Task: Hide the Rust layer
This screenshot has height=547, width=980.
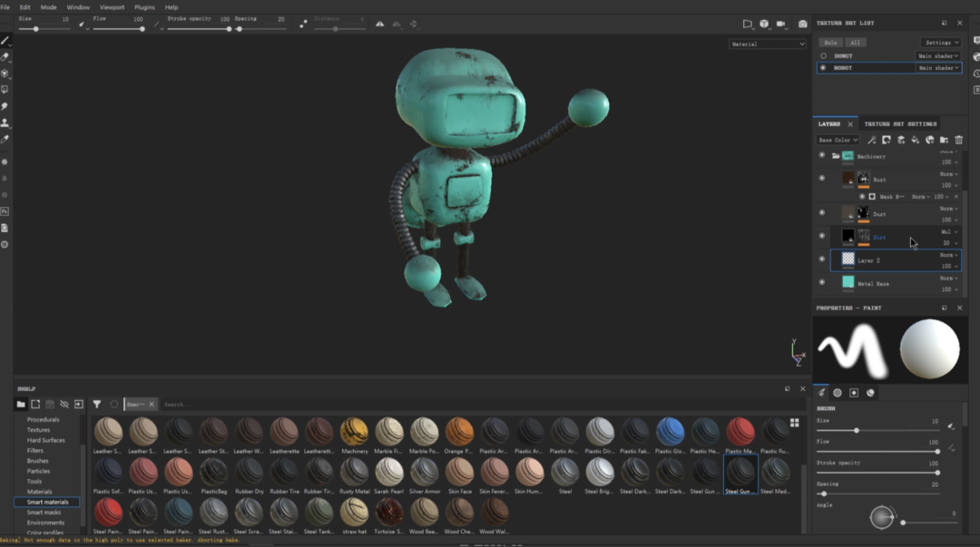Action: [x=822, y=179]
